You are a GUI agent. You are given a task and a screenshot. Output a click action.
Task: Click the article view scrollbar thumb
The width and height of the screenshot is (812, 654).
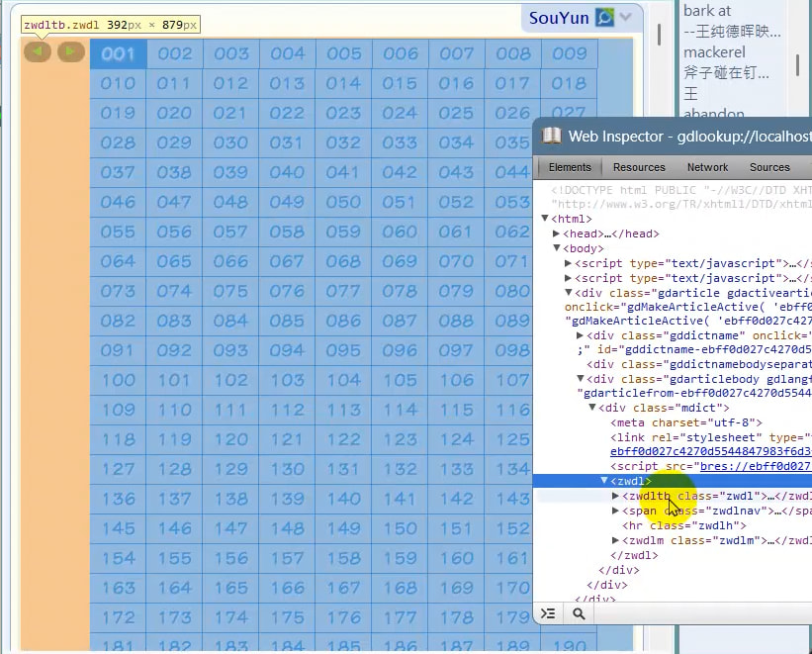659,35
